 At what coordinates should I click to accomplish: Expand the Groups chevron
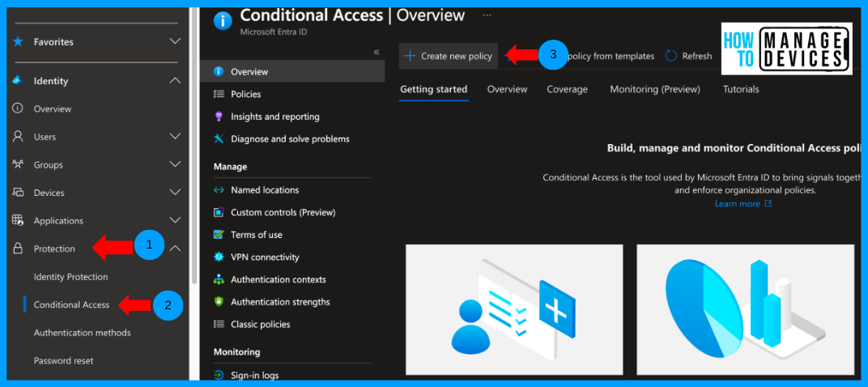tap(175, 164)
